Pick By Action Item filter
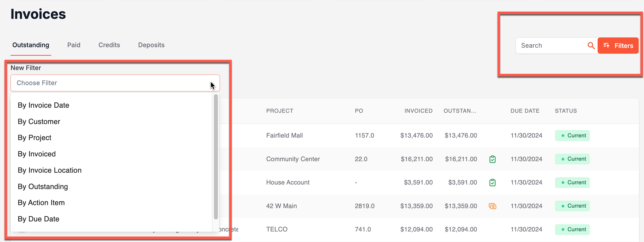Image resolution: width=644 pixels, height=242 pixels. pos(41,203)
